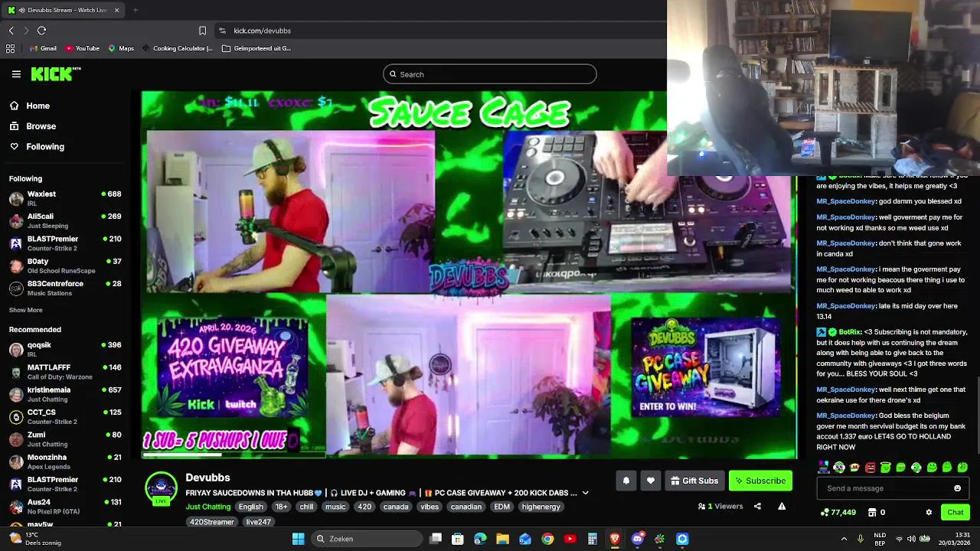Open B0aty channel in Following list
The image size is (980, 551).
point(65,266)
